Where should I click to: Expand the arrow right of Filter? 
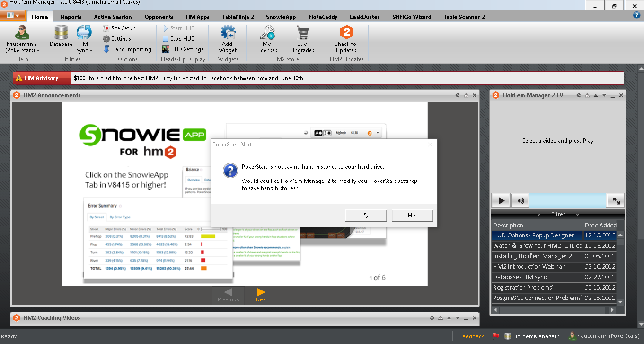coord(577,215)
